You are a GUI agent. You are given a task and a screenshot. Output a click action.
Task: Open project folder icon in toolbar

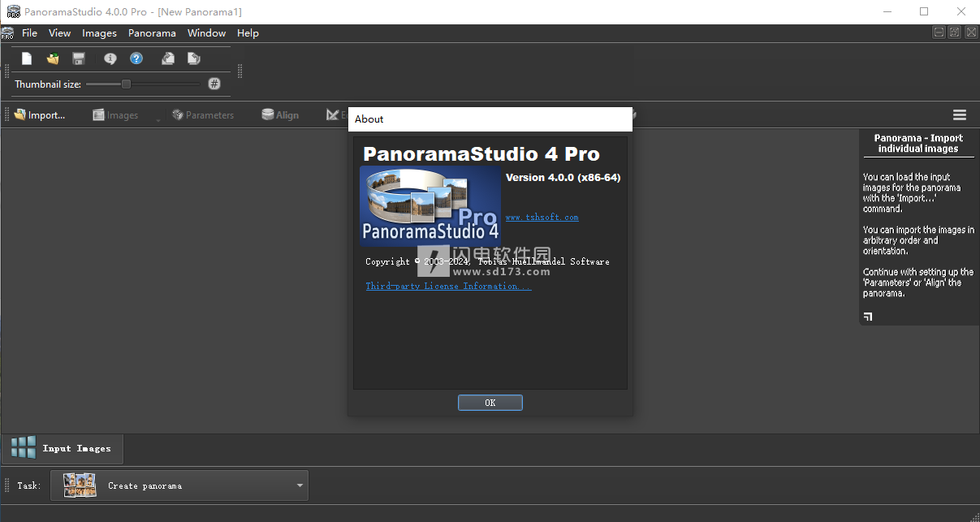pyautogui.click(x=53, y=58)
